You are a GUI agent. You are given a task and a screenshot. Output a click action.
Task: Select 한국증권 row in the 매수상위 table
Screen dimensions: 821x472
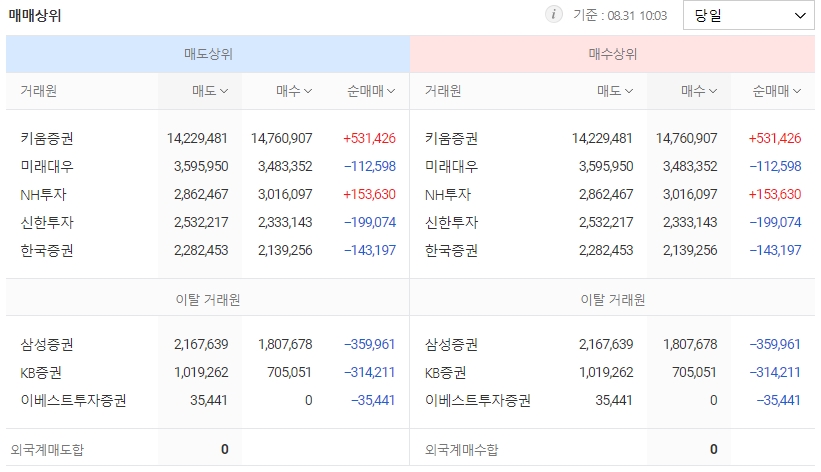pyautogui.click(x=613, y=250)
